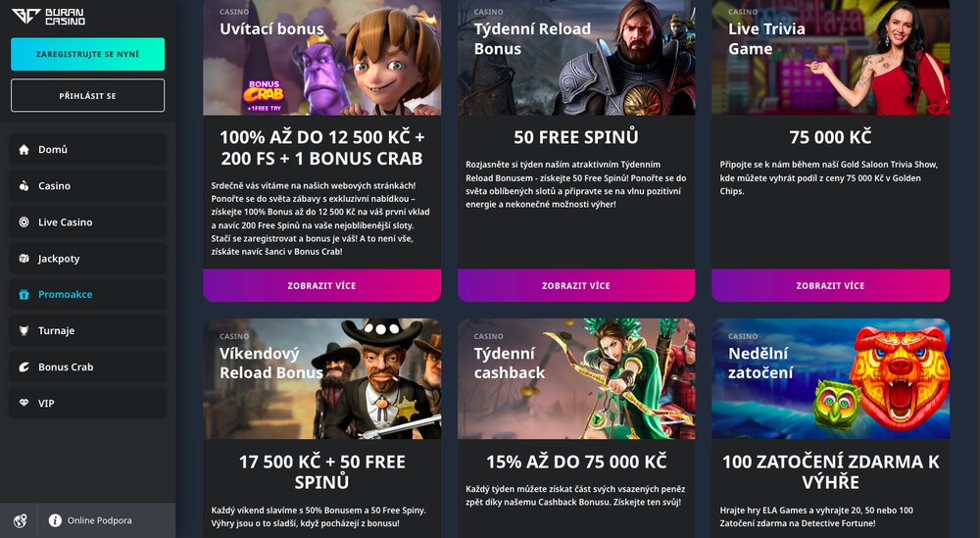This screenshot has height=538, width=980.
Task: Click the trophy icon beside Turnaje
Action: pyautogui.click(x=24, y=330)
